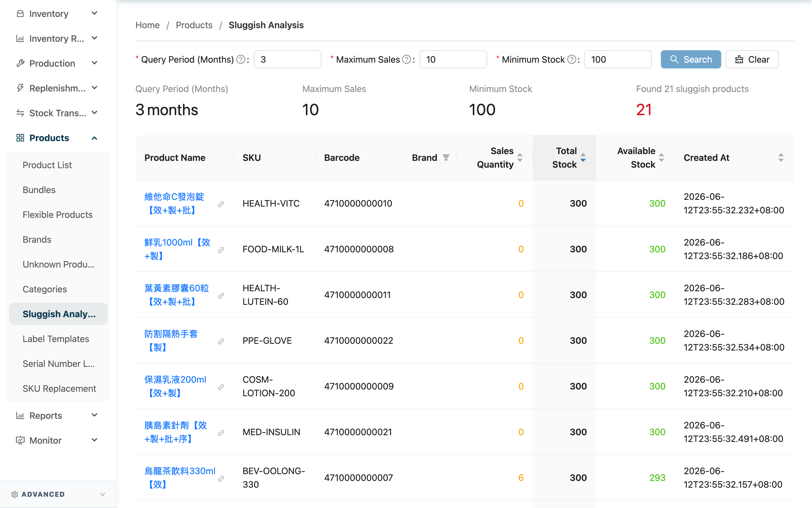Focus the Minimum Stock input field
The width and height of the screenshot is (812, 508).
coord(618,60)
